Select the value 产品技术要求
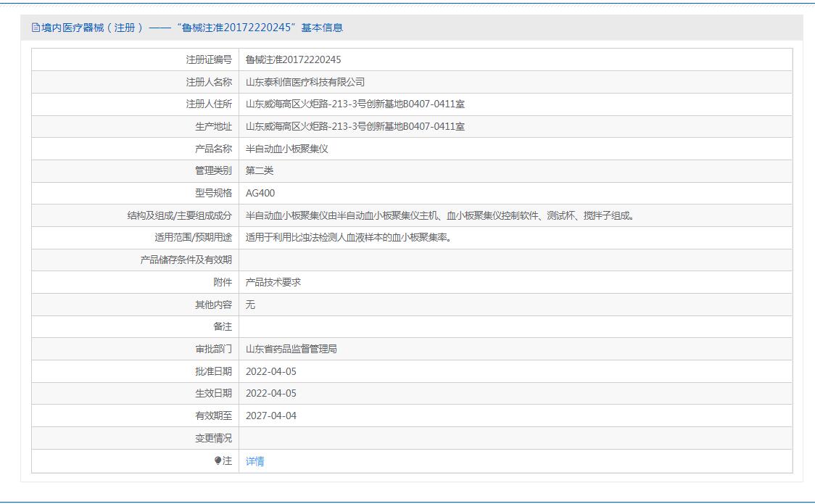The height and width of the screenshot is (504, 815). tap(273, 282)
